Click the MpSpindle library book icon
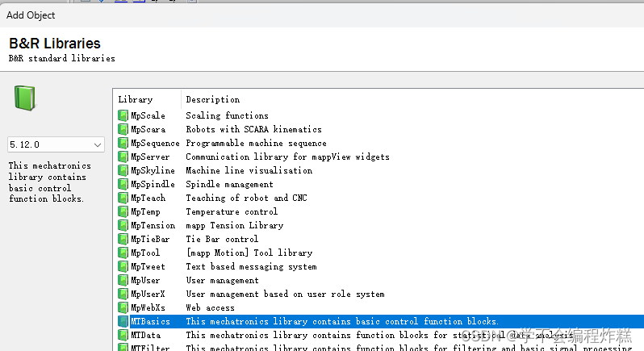Image resolution: width=644 pixels, height=351 pixels. [x=123, y=184]
